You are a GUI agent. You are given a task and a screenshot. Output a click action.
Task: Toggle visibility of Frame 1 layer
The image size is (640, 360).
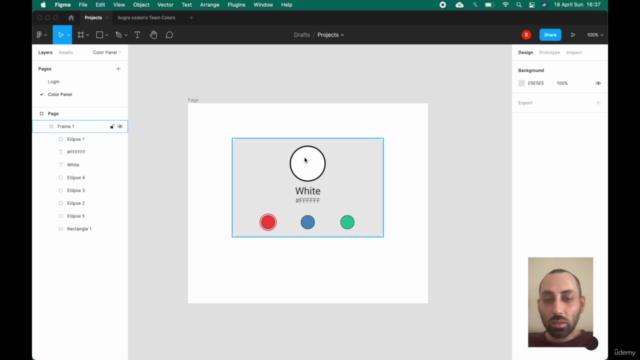point(120,127)
